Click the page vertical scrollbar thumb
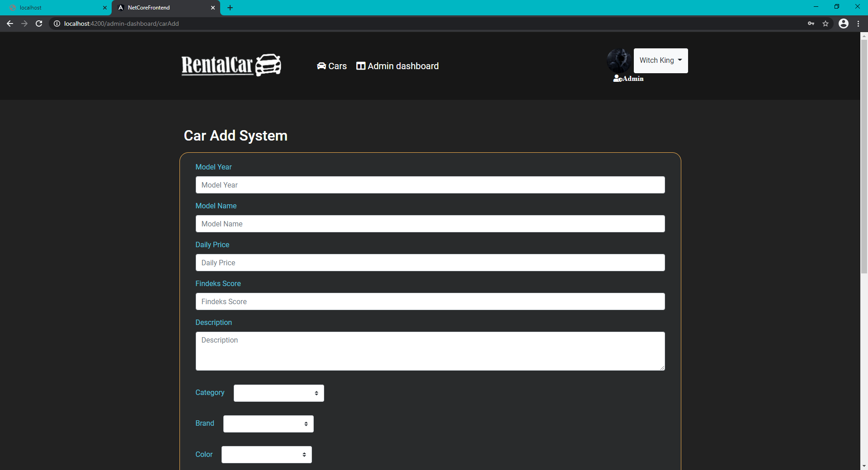 pos(864,156)
